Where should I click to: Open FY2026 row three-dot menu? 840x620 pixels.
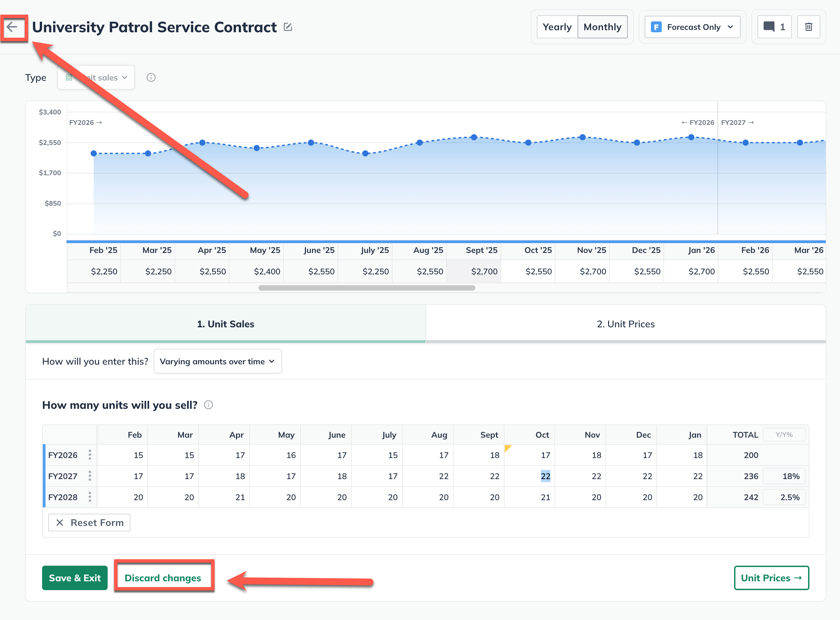(90, 455)
